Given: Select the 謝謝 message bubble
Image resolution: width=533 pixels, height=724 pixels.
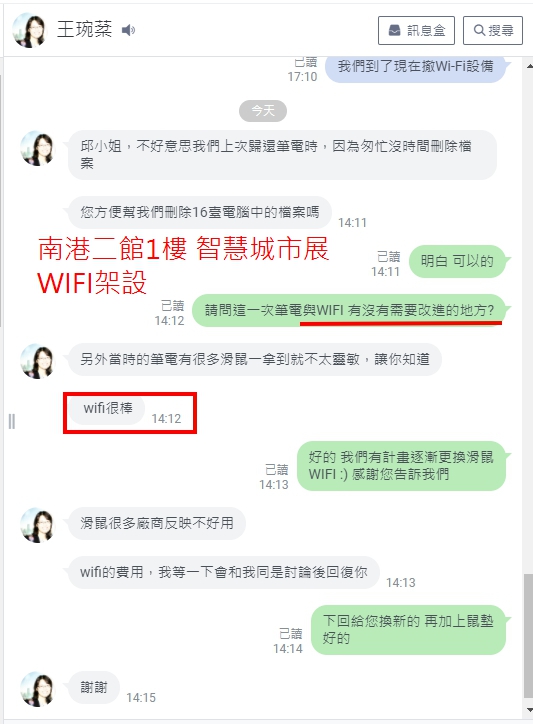Looking at the screenshot, I should 94,688.
